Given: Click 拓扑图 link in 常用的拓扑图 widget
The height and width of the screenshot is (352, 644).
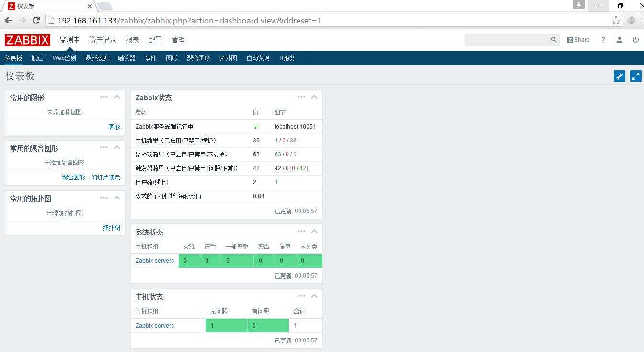Looking at the screenshot, I should 111,228.
